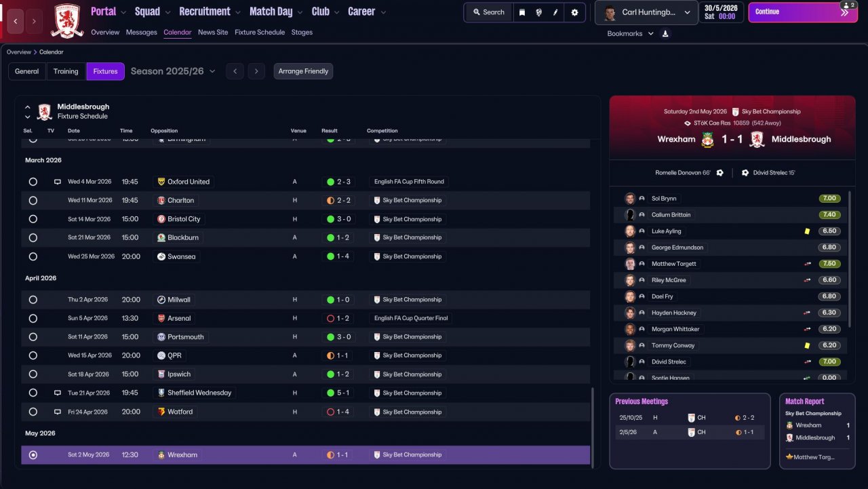Open the Season 2025/26 dropdown
This screenshot has height=489, width=868.
pos(173,71)
